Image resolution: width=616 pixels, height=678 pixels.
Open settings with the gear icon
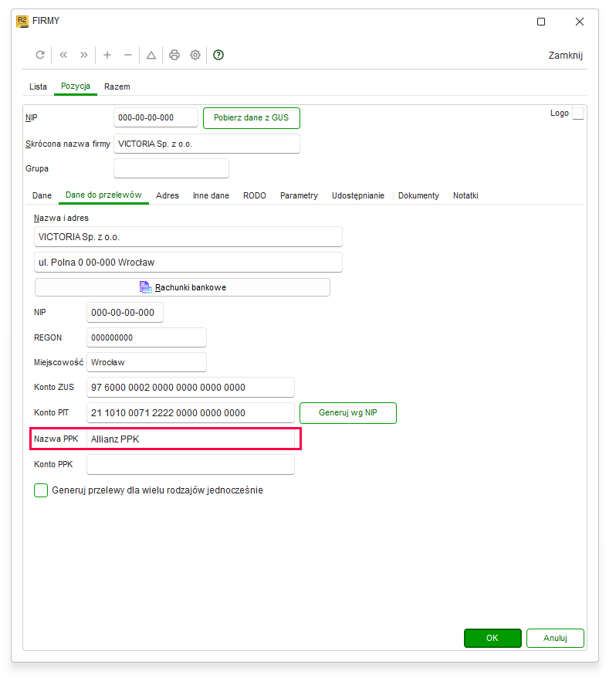pos(195,55)
